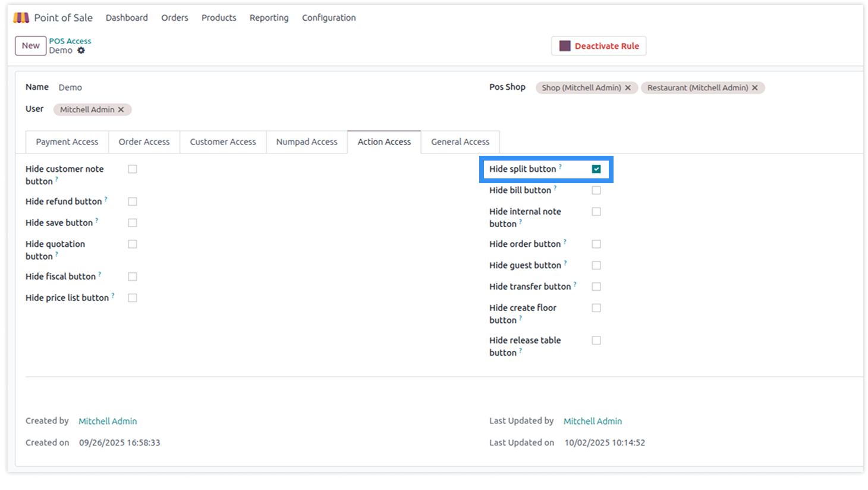Viewport: 868px width, 490px height.
Task: Open the gear settings icon beside Demo
Action: click(81, 51)
